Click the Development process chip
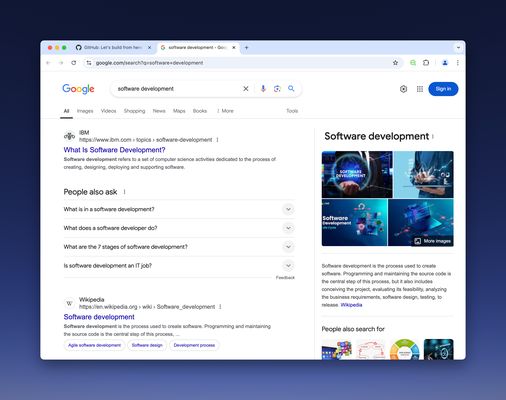 [x=194, y=345]
